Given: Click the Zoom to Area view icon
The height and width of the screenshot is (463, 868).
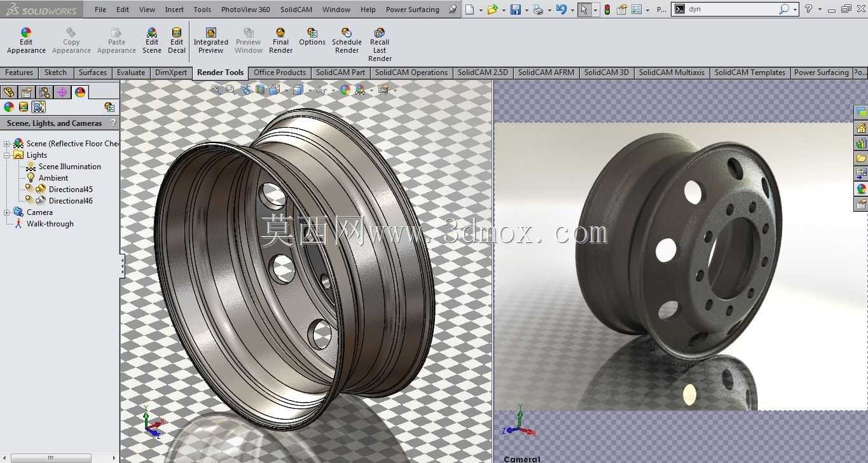Looking at the screenshot, I should pos(230,90).
